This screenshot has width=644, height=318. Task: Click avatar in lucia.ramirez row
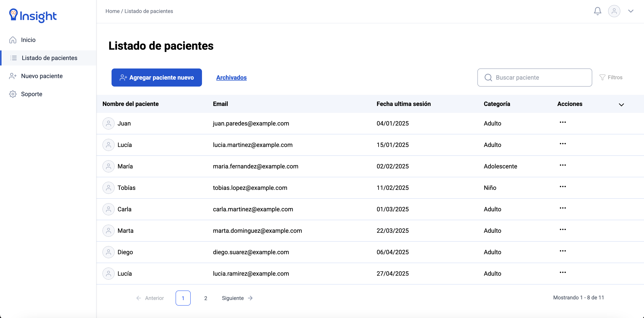pos(109,274)
